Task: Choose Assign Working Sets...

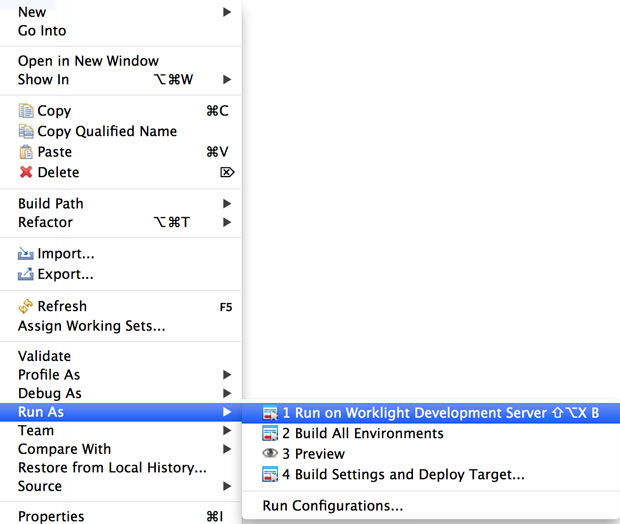Action: tap(121, 326)
